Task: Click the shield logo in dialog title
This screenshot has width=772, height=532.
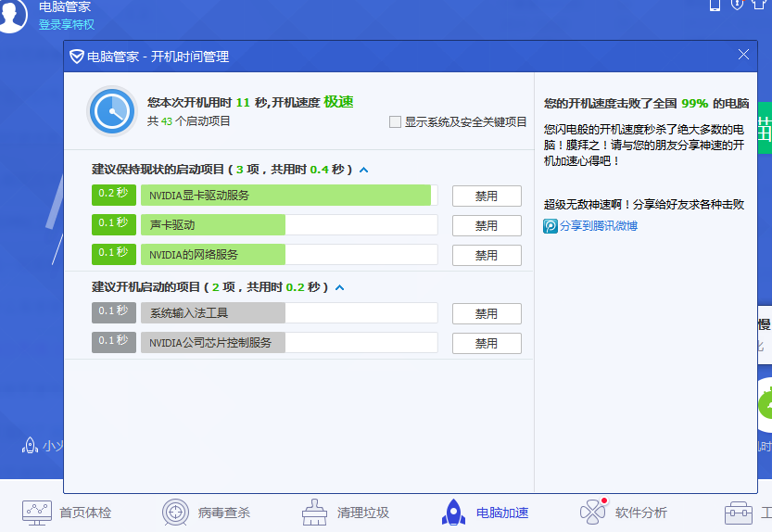Action: pos(76,57)
